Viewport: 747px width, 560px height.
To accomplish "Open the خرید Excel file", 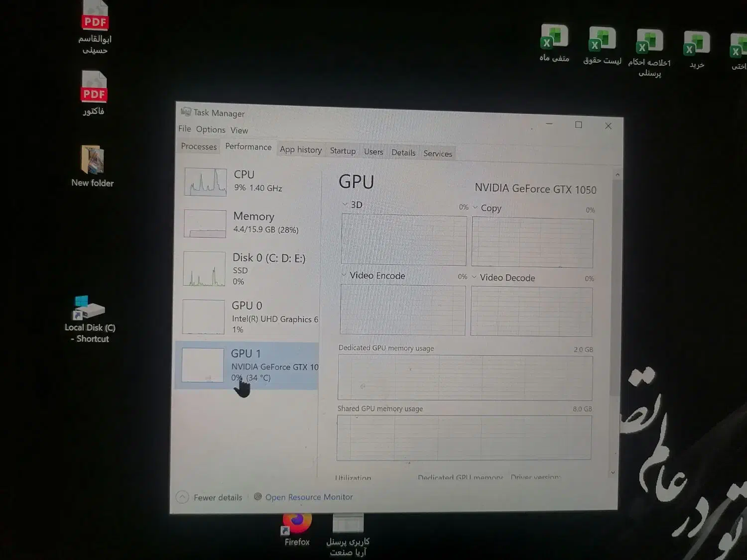I will tap(696, 45).
